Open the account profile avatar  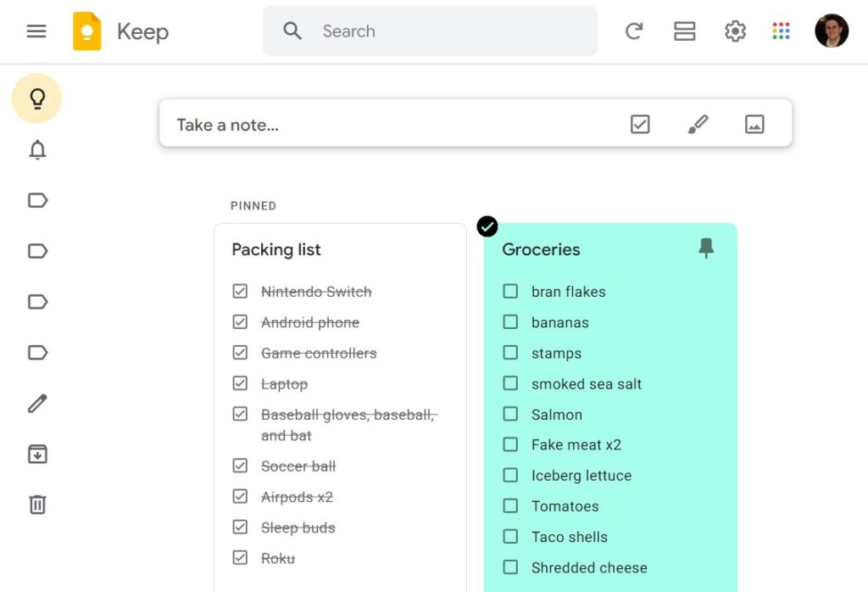(831, 31)
